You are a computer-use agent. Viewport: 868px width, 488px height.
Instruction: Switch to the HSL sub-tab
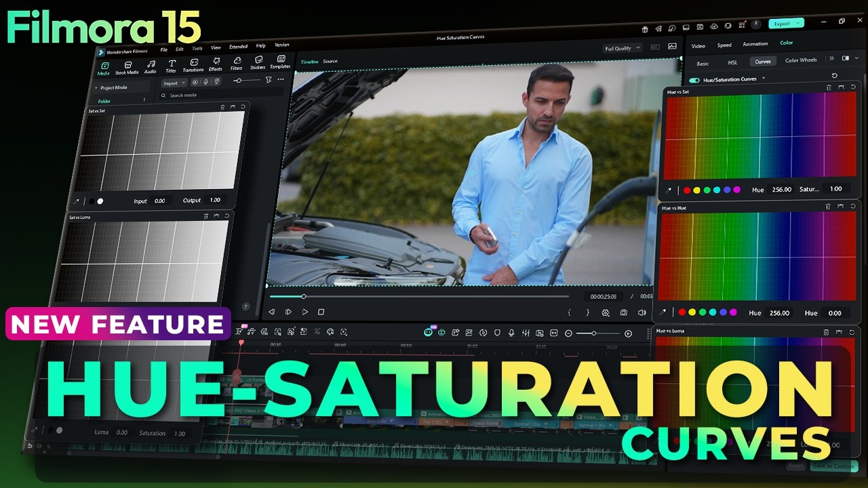(x=732, y=62)
